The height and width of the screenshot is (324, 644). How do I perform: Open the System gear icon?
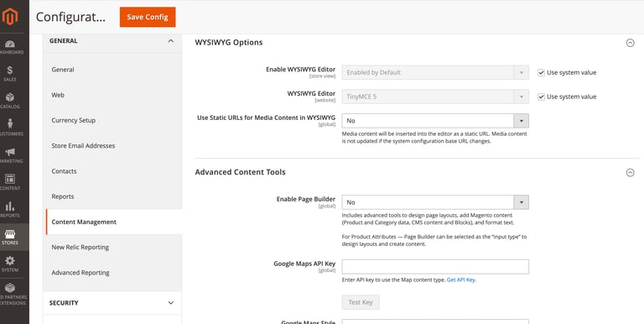click(x=10, y=261)
